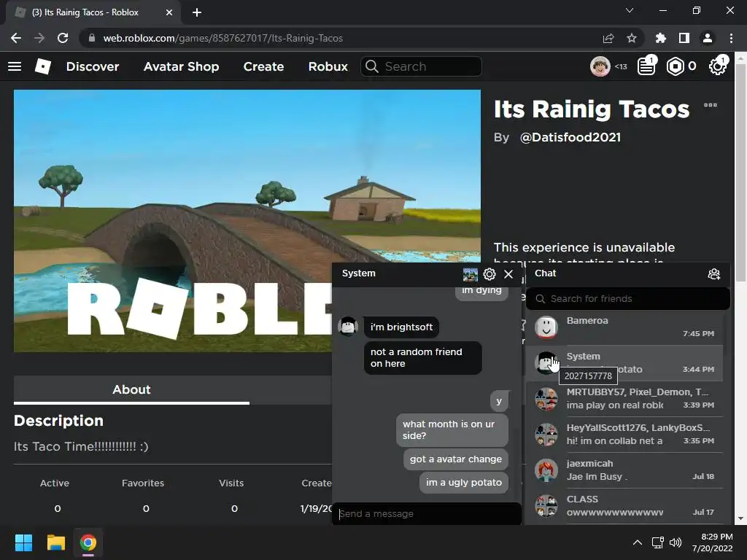This screenshot has width=747, height=560.
Task: Create a chat group icon
Action: click(x=713, y=274)
